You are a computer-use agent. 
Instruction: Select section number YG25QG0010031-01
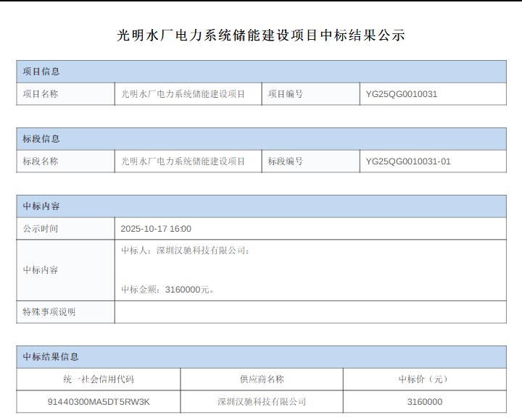(408, 161)
